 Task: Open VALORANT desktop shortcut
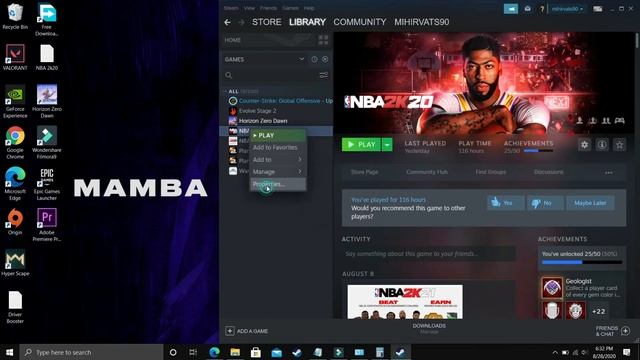(x=15, y=58)
